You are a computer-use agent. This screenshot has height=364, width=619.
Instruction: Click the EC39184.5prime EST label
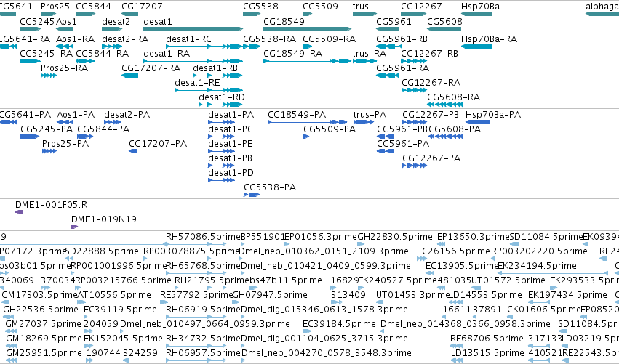(339, 324)
